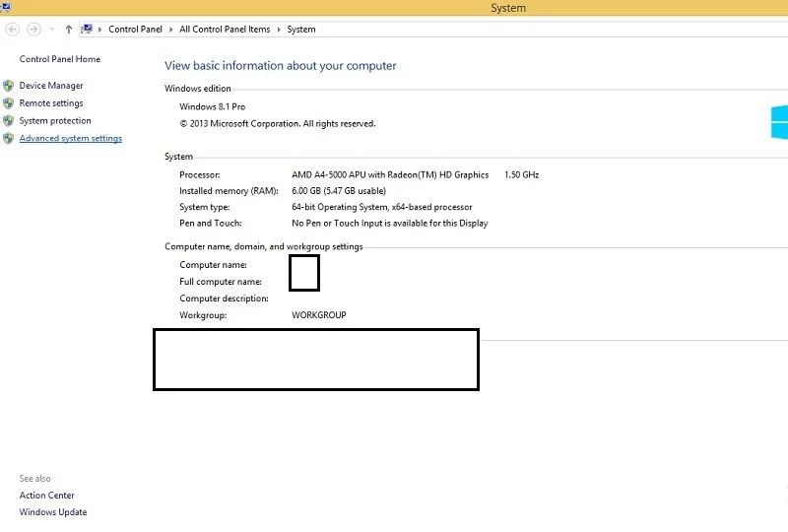Image resolution: width=788 pixels, height=532 pixels.
Task: Click the '1.50 GHz' processor speed
Action: coord(522,175)
